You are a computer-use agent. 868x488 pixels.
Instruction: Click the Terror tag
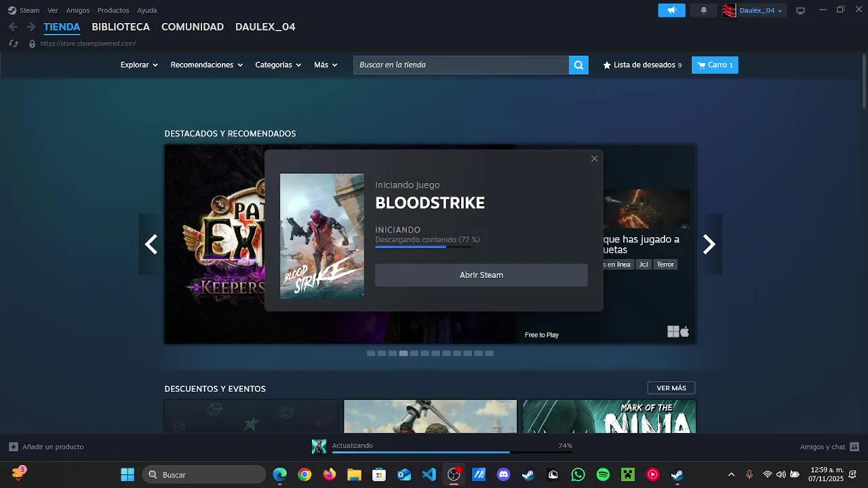point(665,264)
